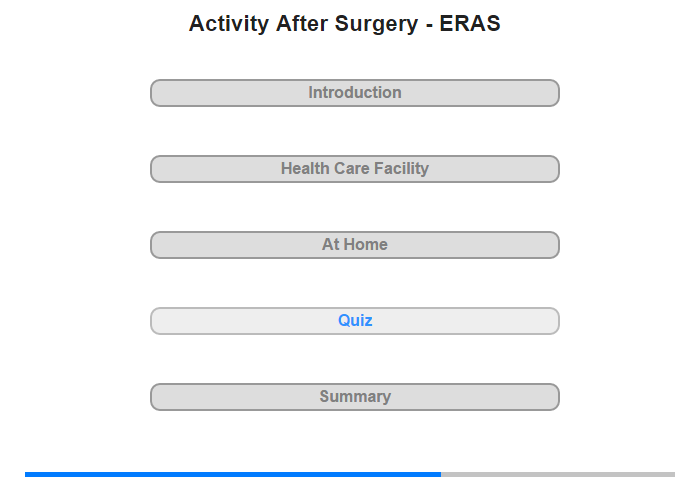Click the blue Quiz link text
The image size is (700, 480).
[355, 320]
